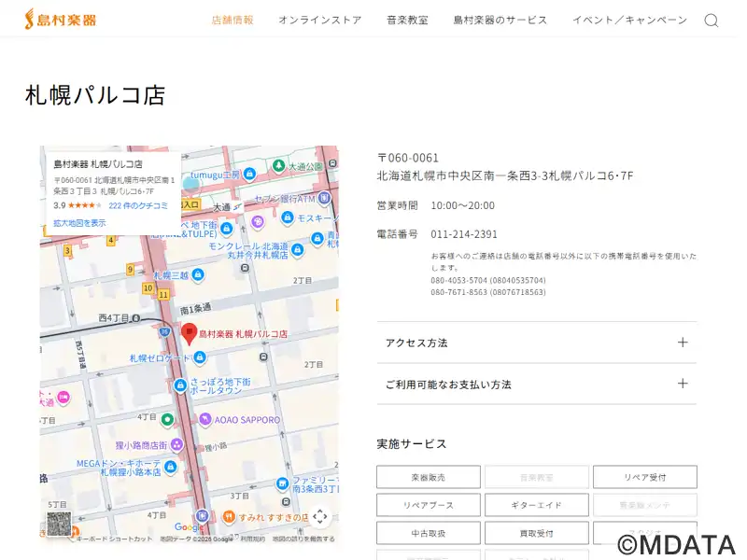747x560 pixels.
Task: Click the 楽器販売 service button
Action: tap(429, 477)
